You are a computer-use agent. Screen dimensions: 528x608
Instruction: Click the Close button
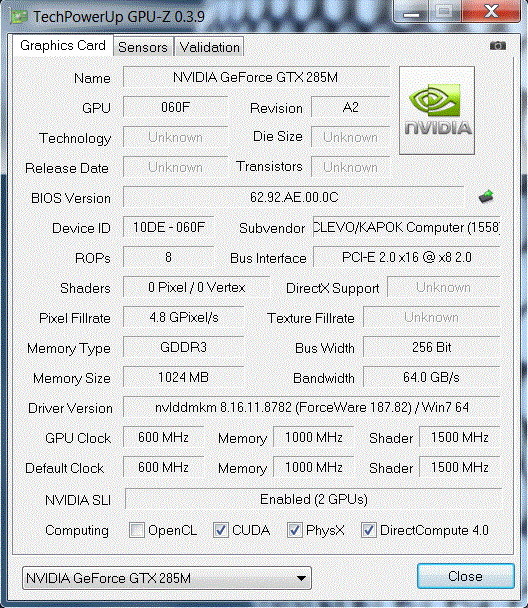[x=466, y=576]
